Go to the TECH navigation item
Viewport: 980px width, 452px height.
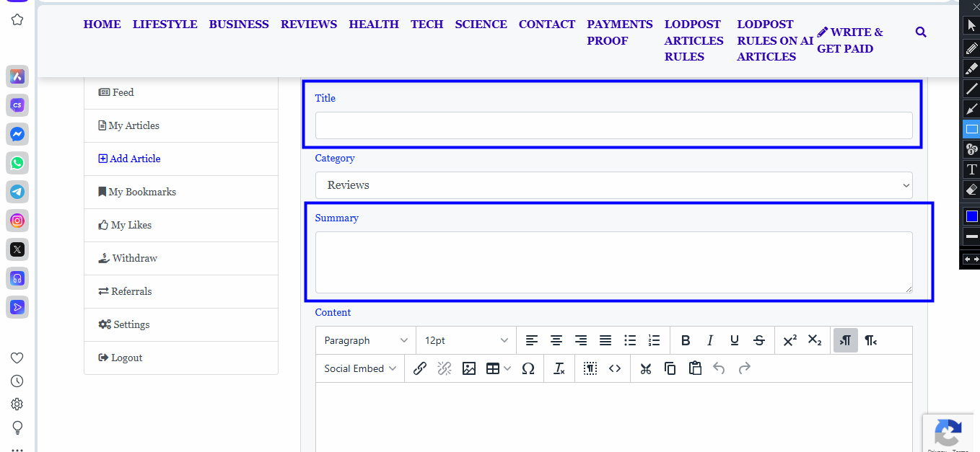tap(427, 25)
